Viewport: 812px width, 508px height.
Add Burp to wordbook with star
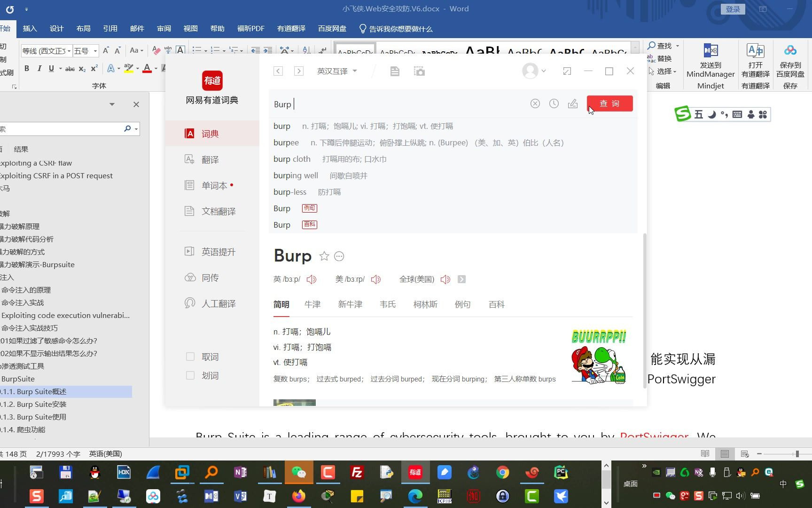[324, 256]
